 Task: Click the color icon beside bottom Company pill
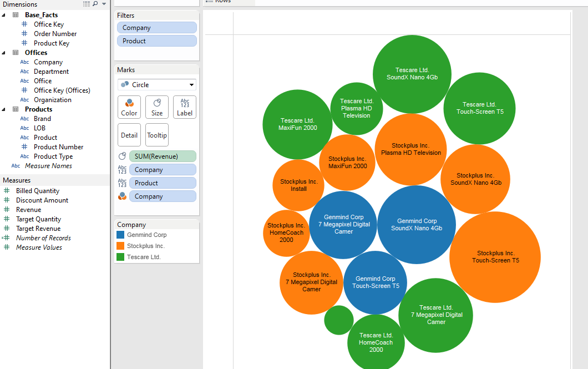pos(122,196)
